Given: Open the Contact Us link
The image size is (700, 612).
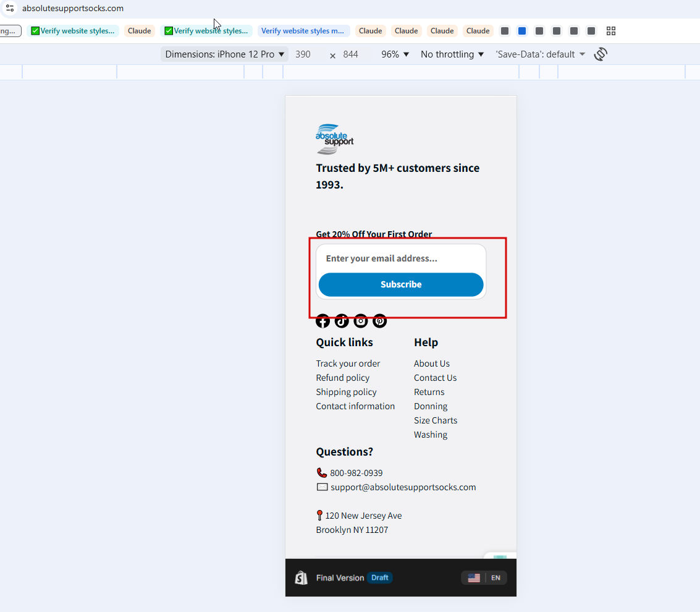Looking at the screenshot, I should (436, 378).
